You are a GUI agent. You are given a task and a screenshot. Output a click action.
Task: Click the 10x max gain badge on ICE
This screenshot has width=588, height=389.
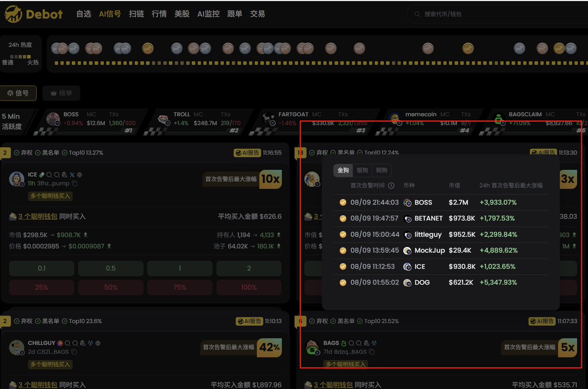[270, 179]
